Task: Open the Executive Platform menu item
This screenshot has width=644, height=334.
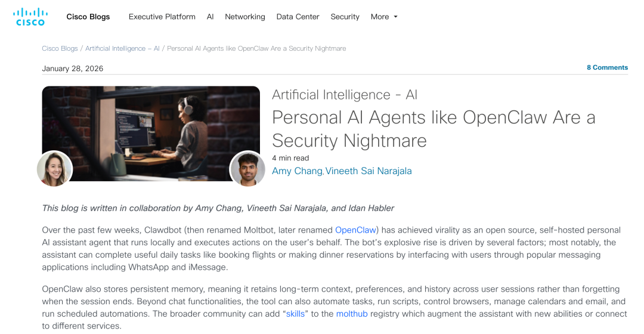Action: click(x=162, y=17)
